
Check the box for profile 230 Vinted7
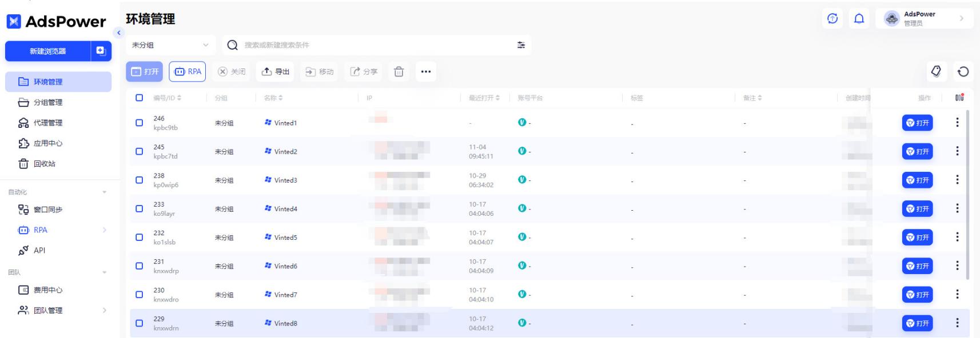coord(139,294)
